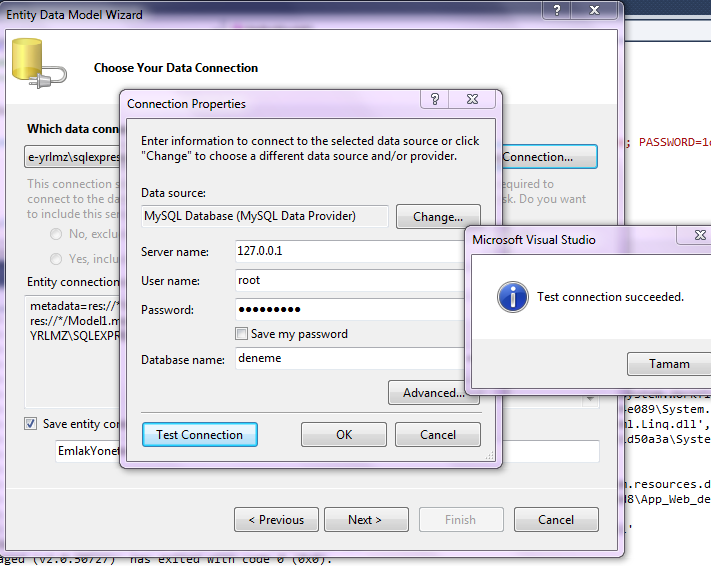Cancel the Connection Properties dialog
Viewport: 711px width, 566px height.
pos(438,434)
